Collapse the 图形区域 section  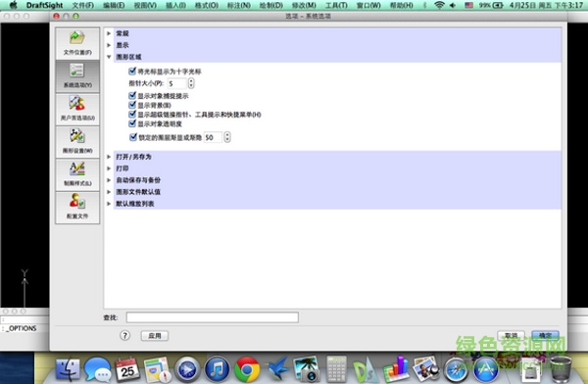pyautogui.click(x=109, y=57)
